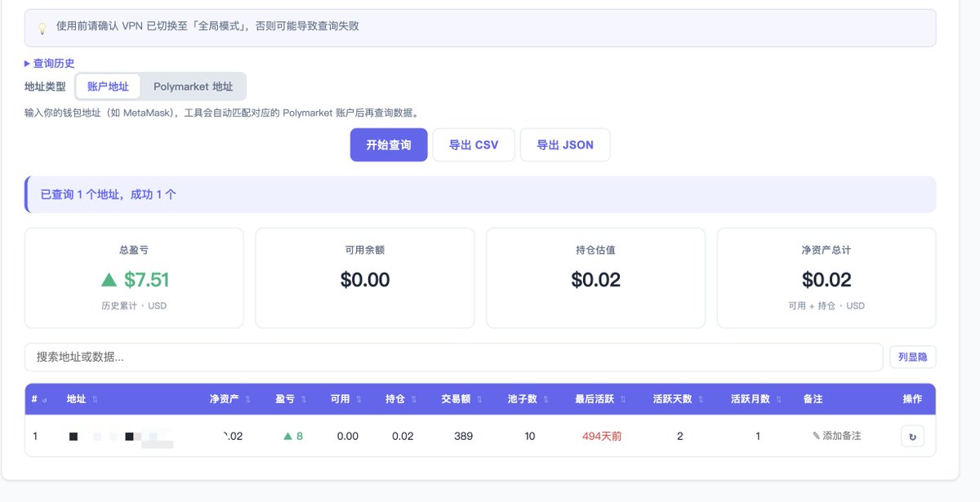Click the 搜索地址或数据 search field
Image resolution: width=980 pixels, height=502 pixels.
(454, 357)
